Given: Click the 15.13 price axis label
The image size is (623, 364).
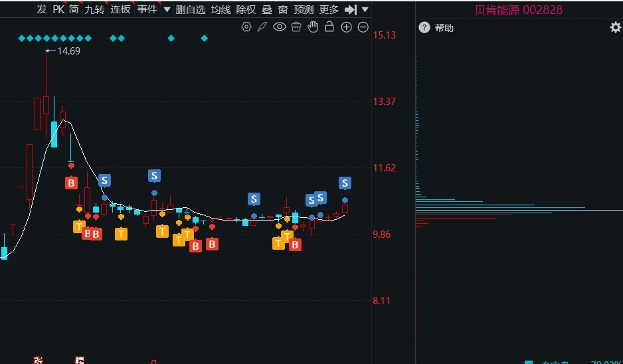Looking at the screenshot, I should [x=384, y=35].
